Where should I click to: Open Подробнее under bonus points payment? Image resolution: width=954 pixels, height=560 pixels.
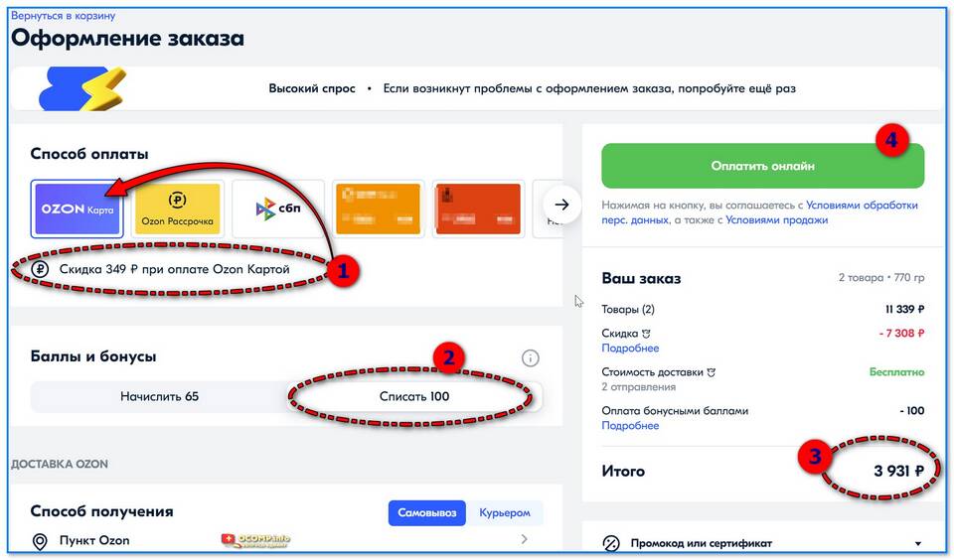(x=630, y=425)
